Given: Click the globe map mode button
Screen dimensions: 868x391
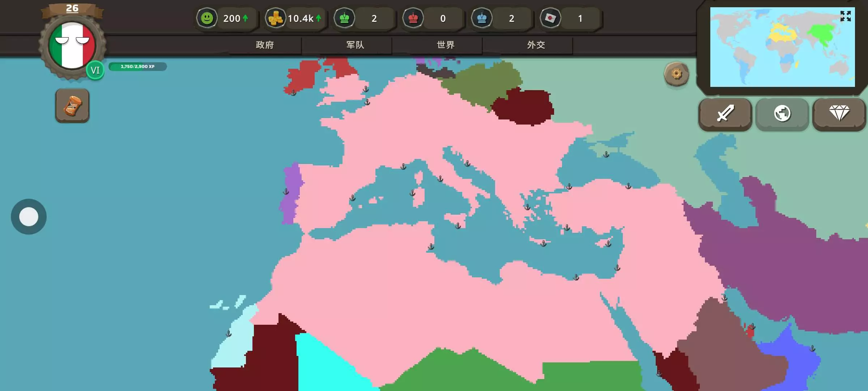Looking at the screenshot, I should (782, 114).
